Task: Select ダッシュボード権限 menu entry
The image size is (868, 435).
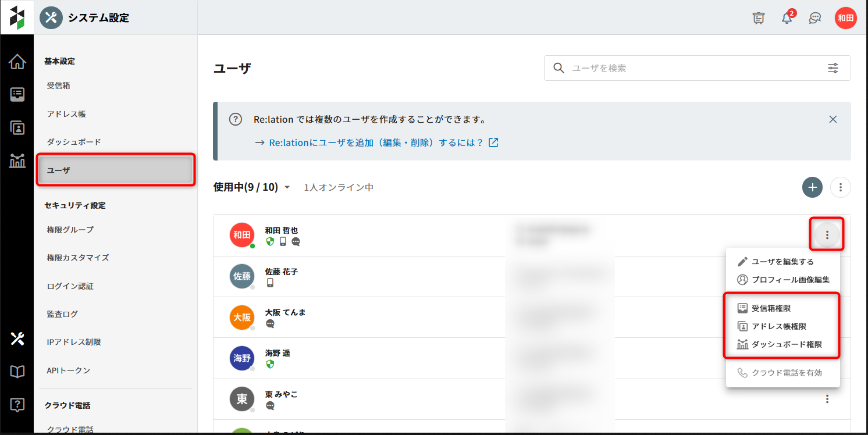Action: 787,344
